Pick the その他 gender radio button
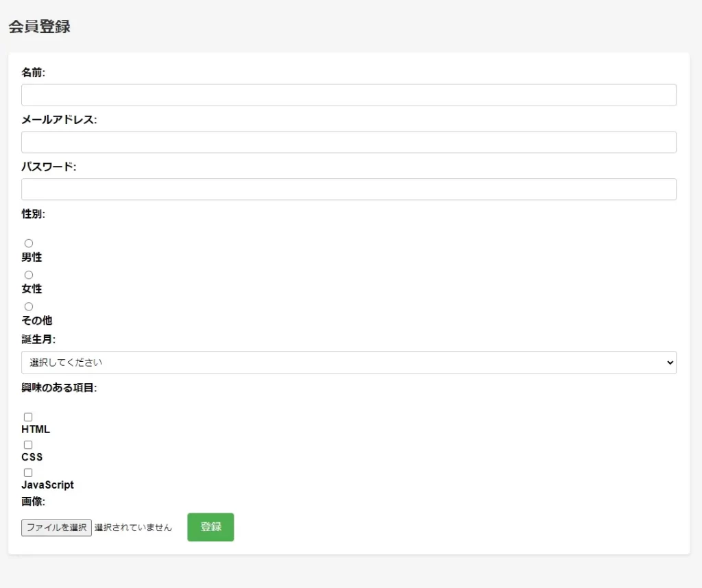 coord(29,306)
